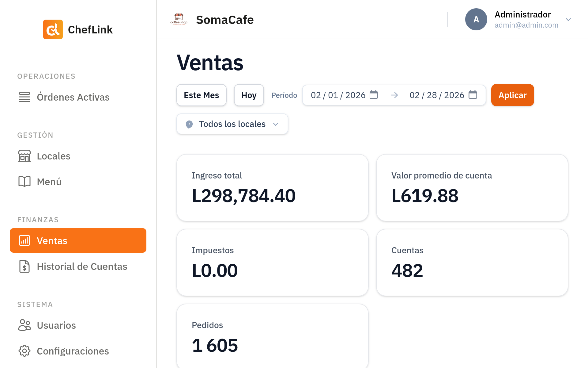This screenshot has height=368, width=588.
Task: Select the Ventas bar chart icon
Action: pyautogui.click(x=25, y=240)
